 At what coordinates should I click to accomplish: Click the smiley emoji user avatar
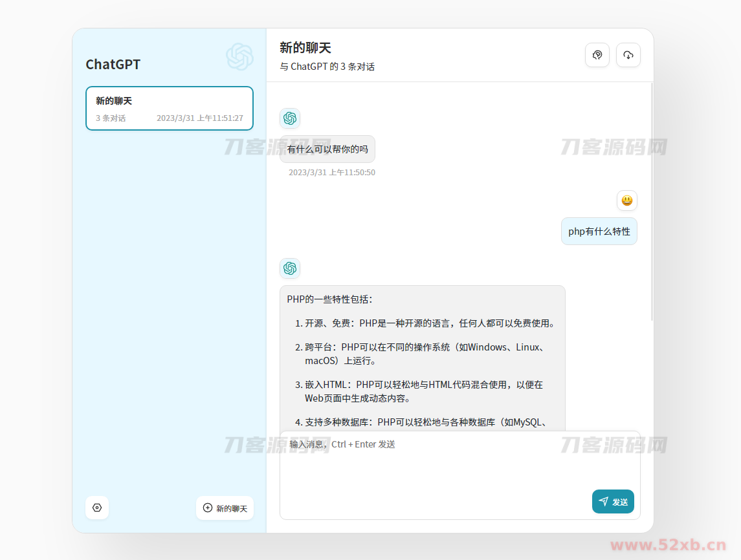click(626, 200)
